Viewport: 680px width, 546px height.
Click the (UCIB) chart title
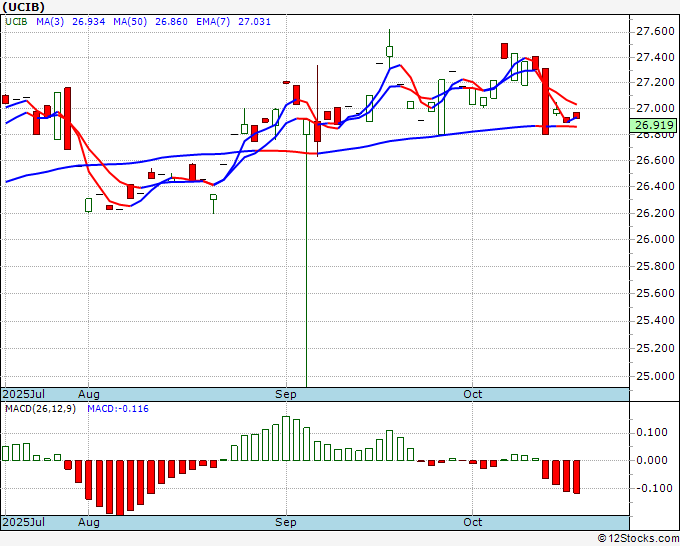[23, 7]
